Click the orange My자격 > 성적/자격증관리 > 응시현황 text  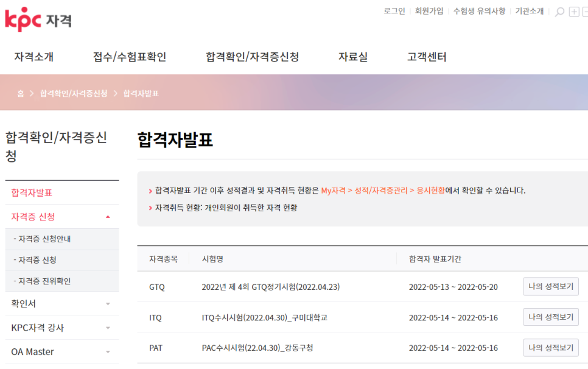pyautogui.click(x=383, y=191)
